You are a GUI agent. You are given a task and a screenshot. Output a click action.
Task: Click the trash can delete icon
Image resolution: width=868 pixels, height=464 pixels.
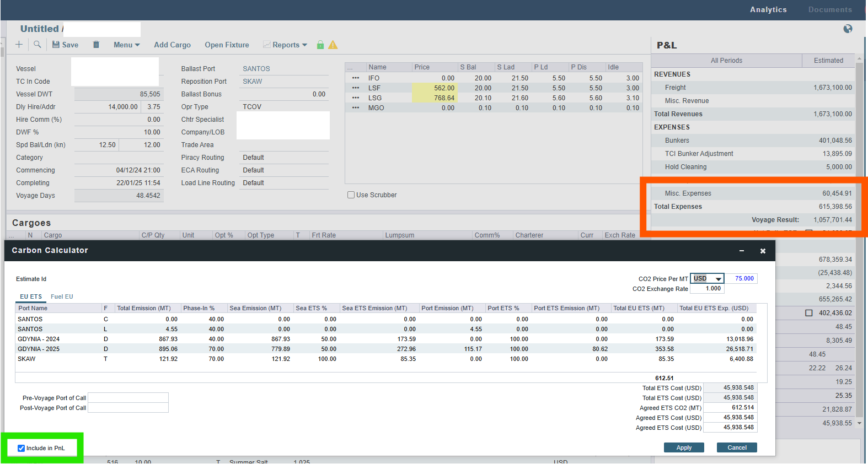pos(96,45)
